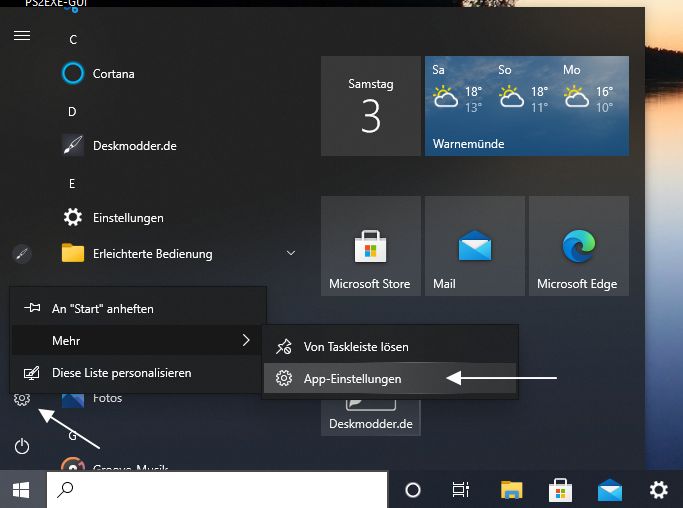The image size is (683, 508).
Task: Click the letter E group header
Action: point(72,184)
